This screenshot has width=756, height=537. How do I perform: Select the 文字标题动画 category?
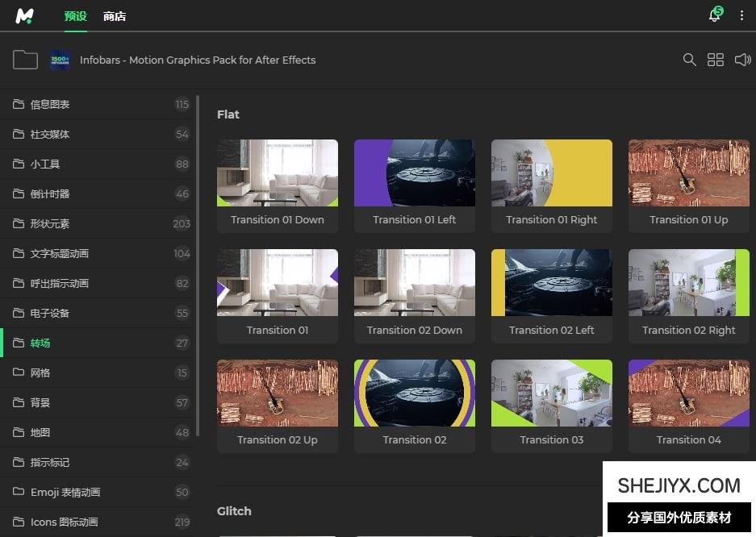pyautogui.click(x=60, y=253)
